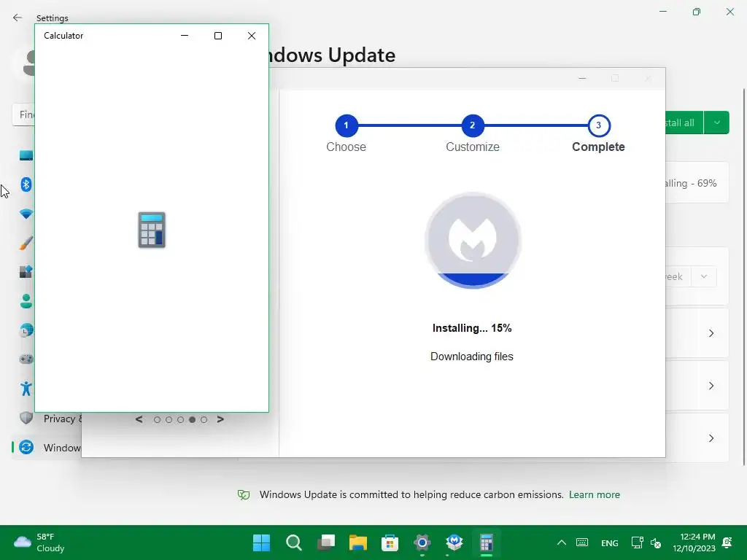Viewport: 747px width, 560px height.
Task: Open Accessibility figure icon in sidebar
Action: [26, 389]
